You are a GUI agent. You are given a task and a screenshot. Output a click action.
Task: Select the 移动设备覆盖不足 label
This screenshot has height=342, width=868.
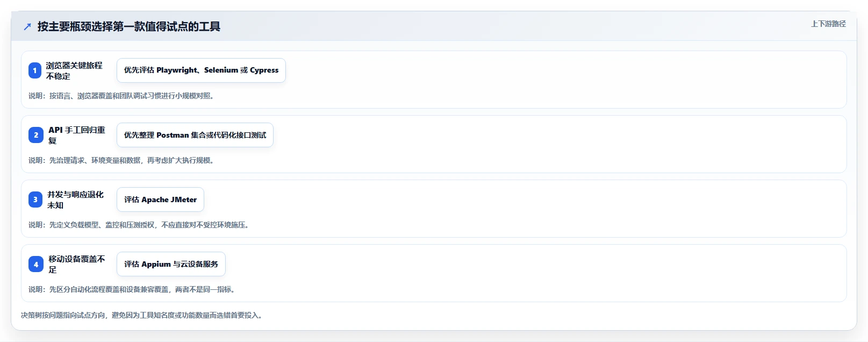click(77, 264)
